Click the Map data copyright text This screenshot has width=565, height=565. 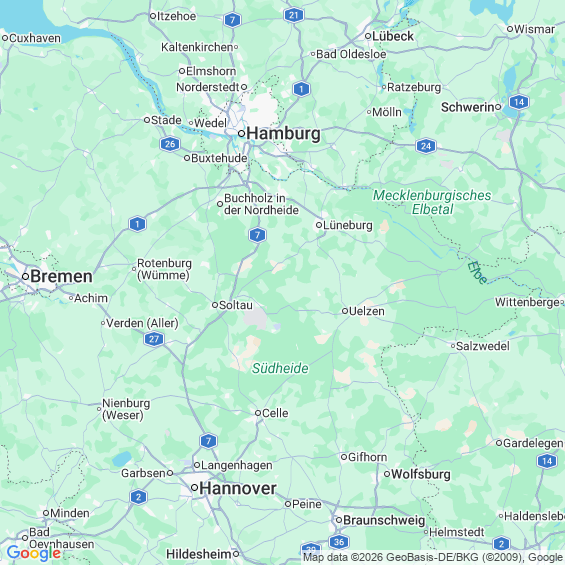(x=433, y=557)
